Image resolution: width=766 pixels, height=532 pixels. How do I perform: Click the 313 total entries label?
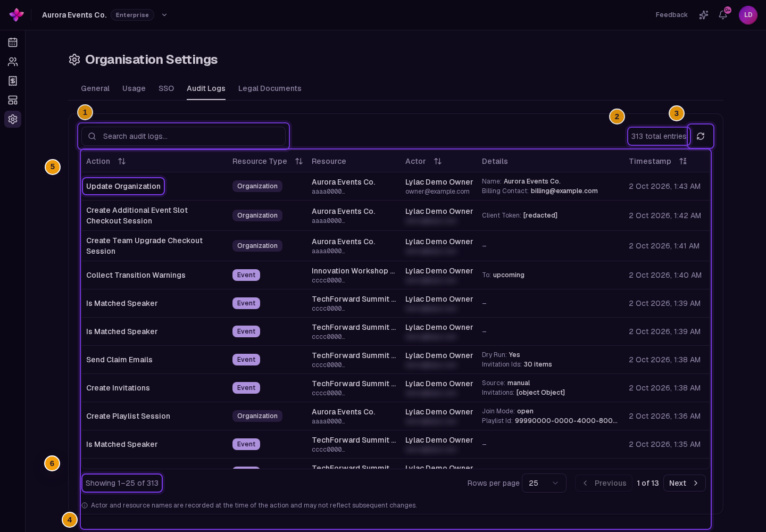tap(659, 136)
